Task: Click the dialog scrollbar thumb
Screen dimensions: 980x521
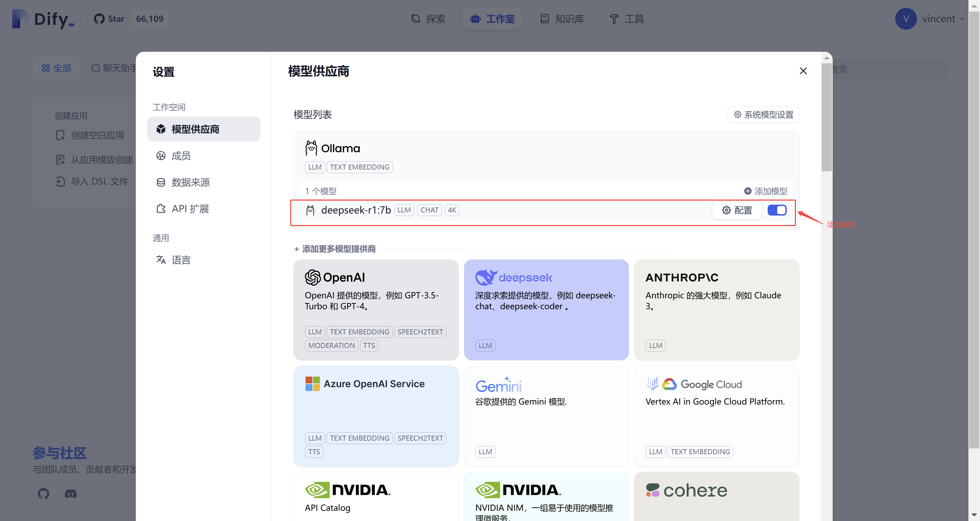Action: coord(826,117)
